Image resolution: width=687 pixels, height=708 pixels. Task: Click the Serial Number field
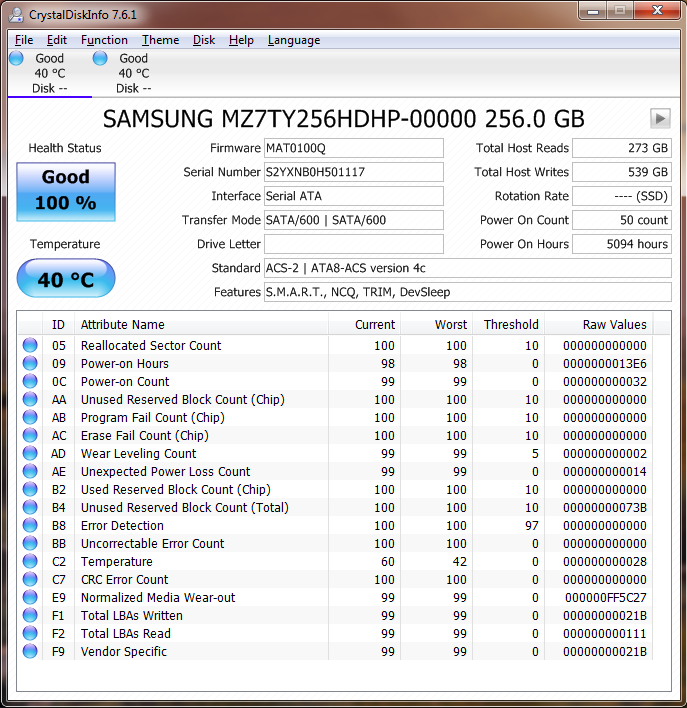coord(353,172)
